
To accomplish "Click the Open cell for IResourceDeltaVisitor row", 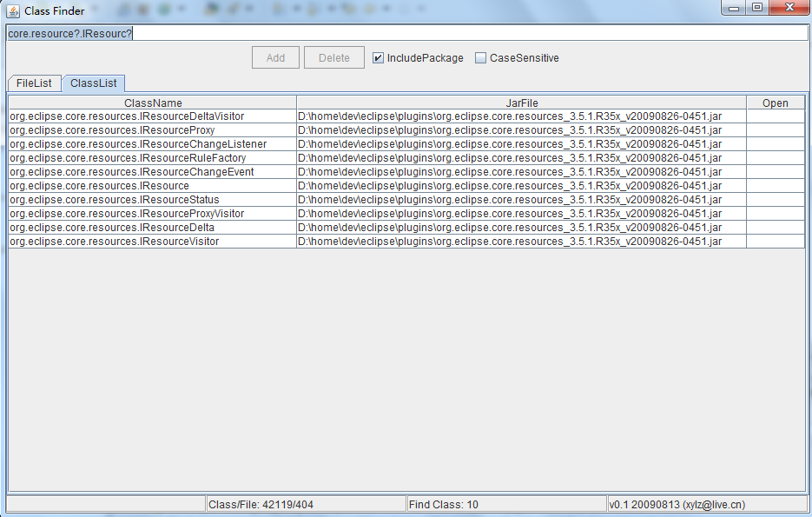I will click(776, 116).
